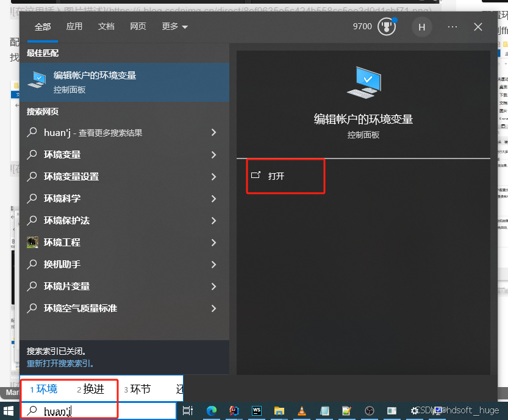Choose IME candidate 2 换进

click(x=91, y=389)
